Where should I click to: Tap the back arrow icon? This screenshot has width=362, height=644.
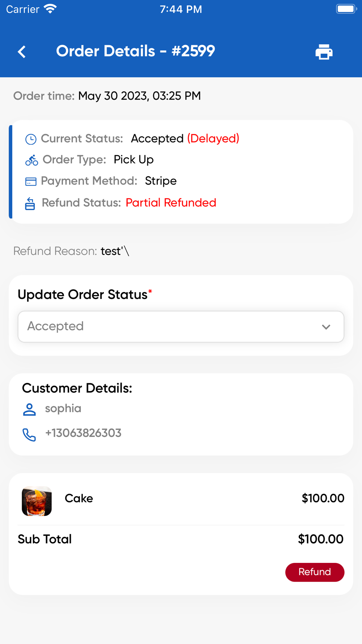point(22,52)
